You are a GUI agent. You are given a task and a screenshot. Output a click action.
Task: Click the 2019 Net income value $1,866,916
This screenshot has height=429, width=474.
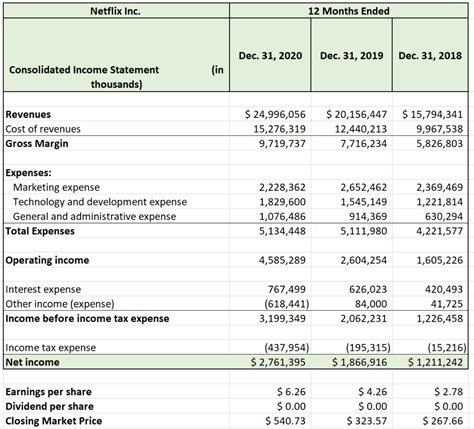(x=360, y=362)
